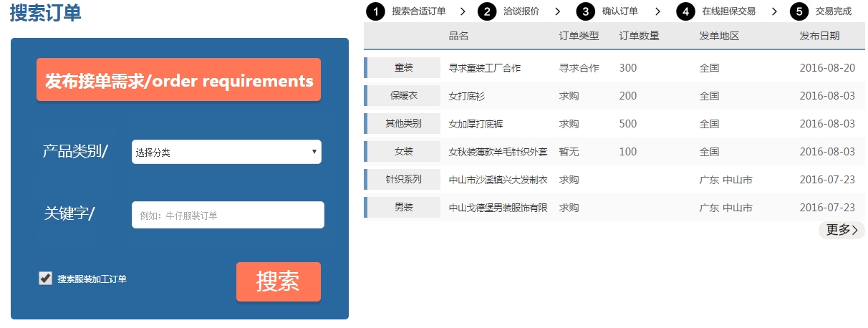The image size is (868, 328).
Task: Open the order 女加厚打底裤
Action: coord(476,124)
